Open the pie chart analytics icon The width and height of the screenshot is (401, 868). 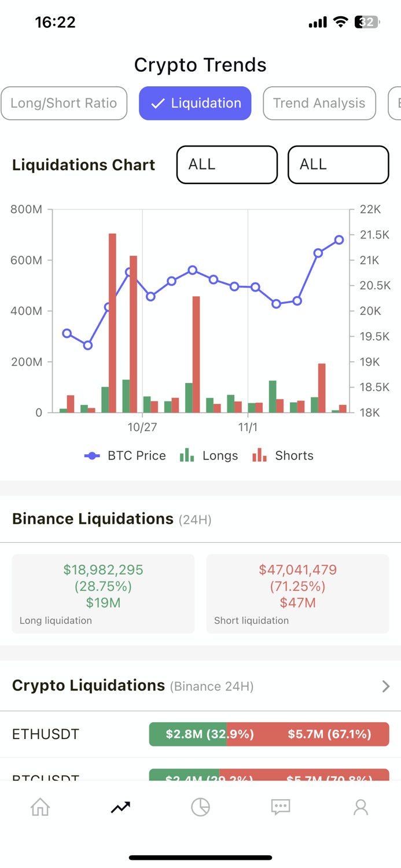click(x=200, y=807)
